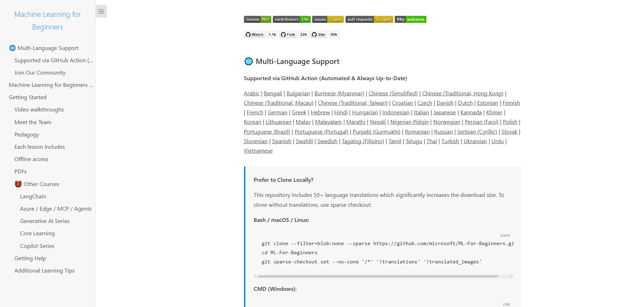644x307 pixels.
Task: Open Supported via GitHub Action sidebar item
Action: [x=54, y=60]
